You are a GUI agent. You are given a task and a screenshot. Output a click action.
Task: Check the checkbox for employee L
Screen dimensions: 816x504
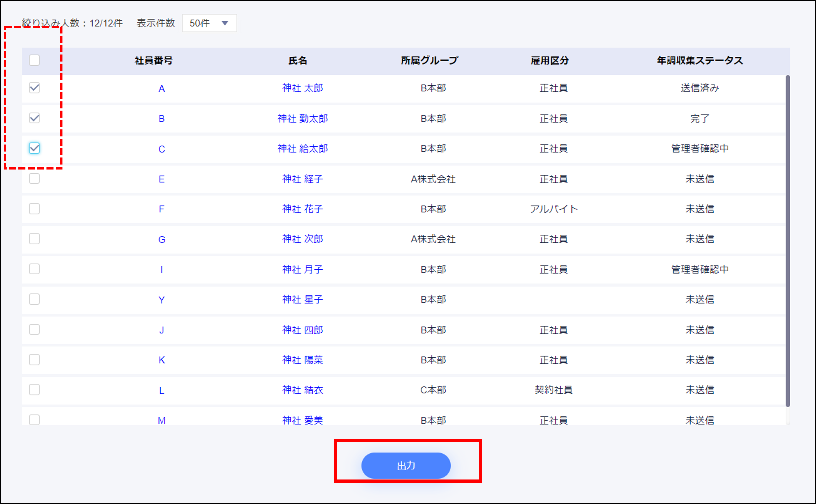tap(34, 390)
